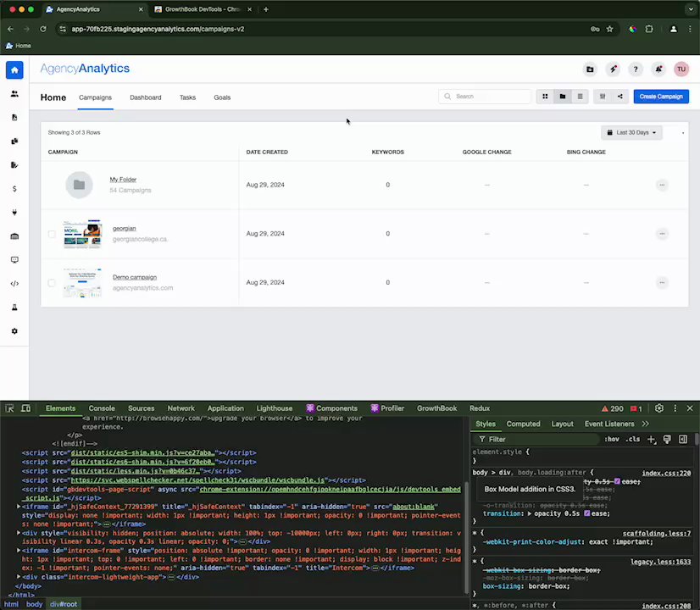Open the three-dot menu for georgian row
Image resolution: width=700 pixels, height=610 pixels.
tap(662, 233)
